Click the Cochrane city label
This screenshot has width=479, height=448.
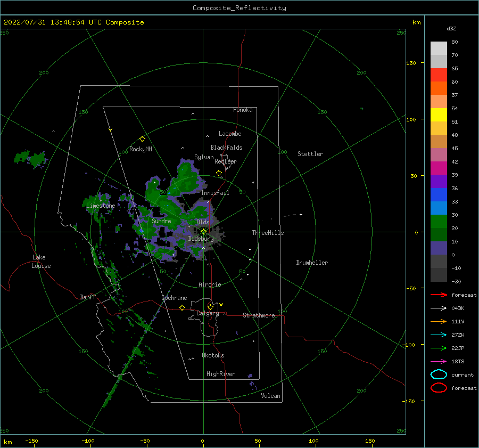(174, 298)
